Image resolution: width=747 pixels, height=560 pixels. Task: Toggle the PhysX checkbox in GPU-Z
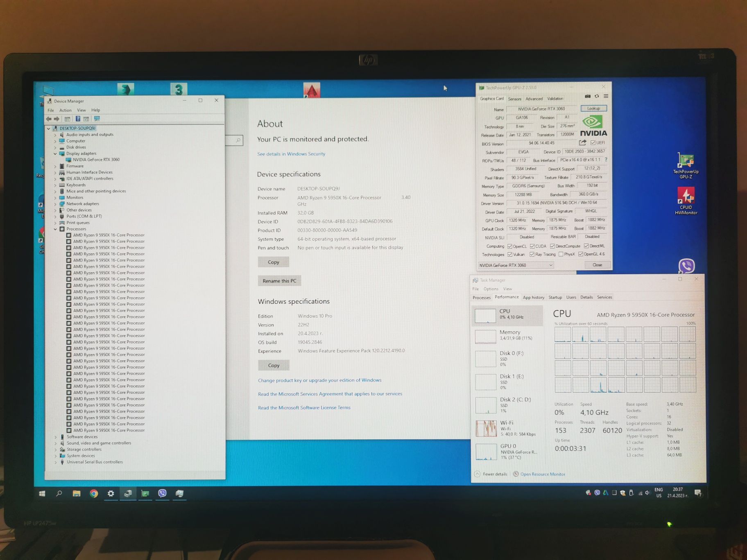click(x=561, y=255)
